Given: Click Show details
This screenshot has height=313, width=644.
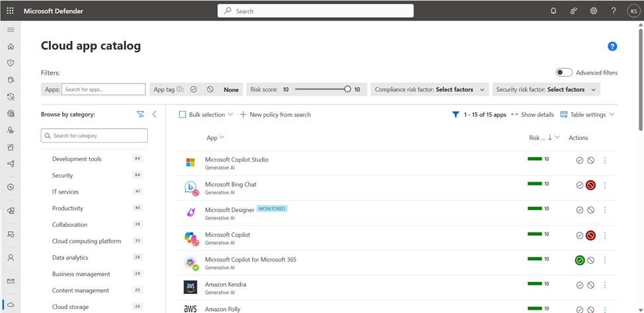Looking at the screenshot, I should tap(532, 115).
